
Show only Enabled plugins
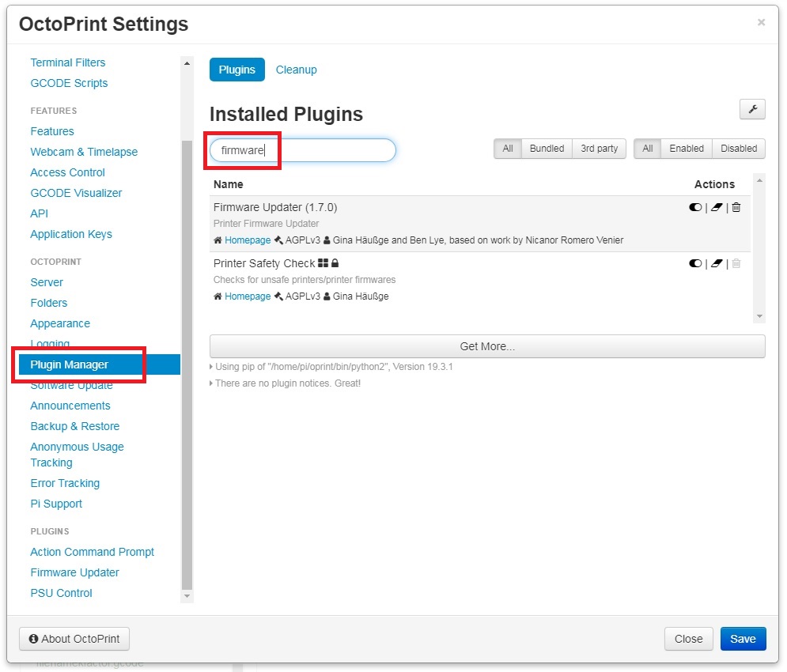[x=686, y=149]
